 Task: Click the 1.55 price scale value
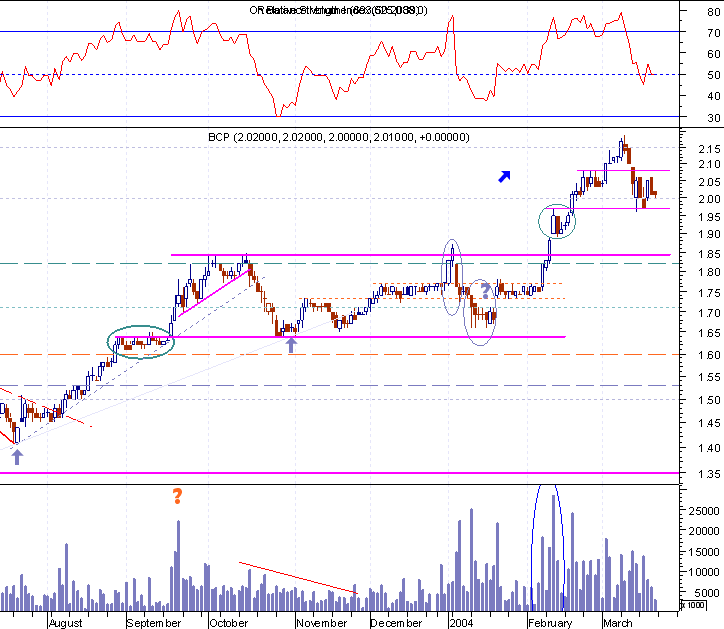click(x=709, y=377)
